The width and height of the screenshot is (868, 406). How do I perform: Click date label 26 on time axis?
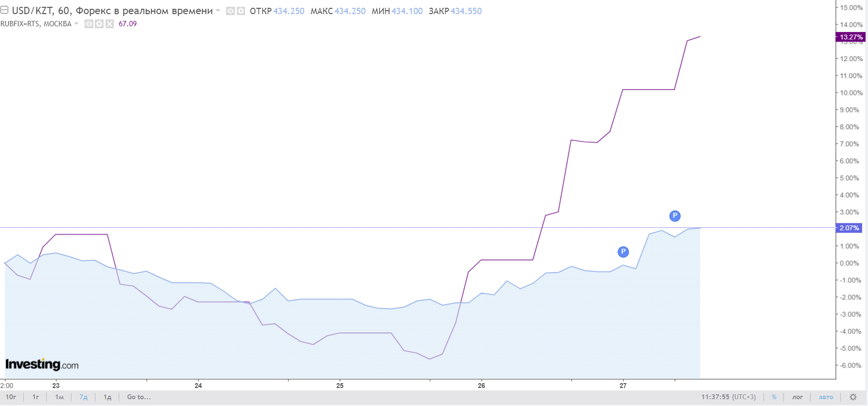(x=481, y=386)
